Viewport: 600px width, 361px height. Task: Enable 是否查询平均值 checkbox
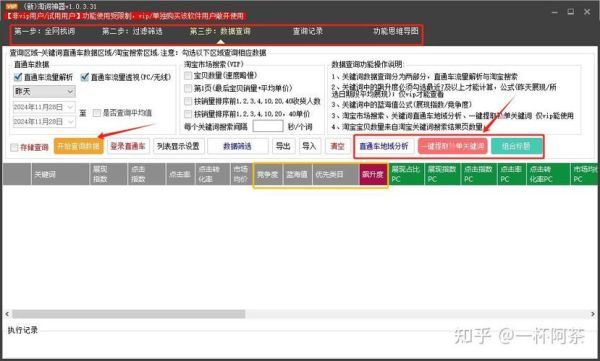[97, 113]
